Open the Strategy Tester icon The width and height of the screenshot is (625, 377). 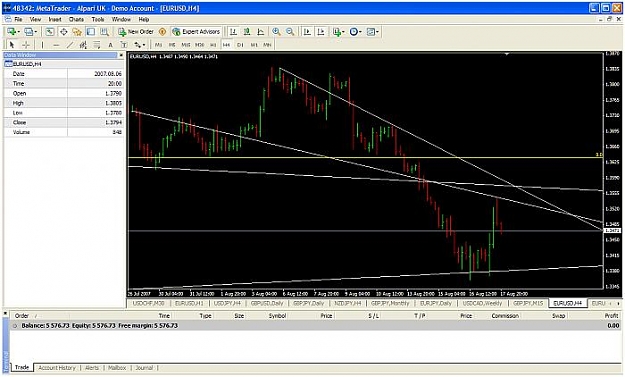104,31
